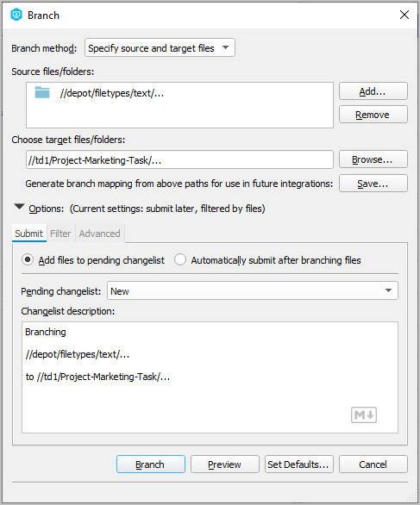Viewport: 420px width, 505px height.
Task: Switch to the Advanced tab
Action: (99, 234)
